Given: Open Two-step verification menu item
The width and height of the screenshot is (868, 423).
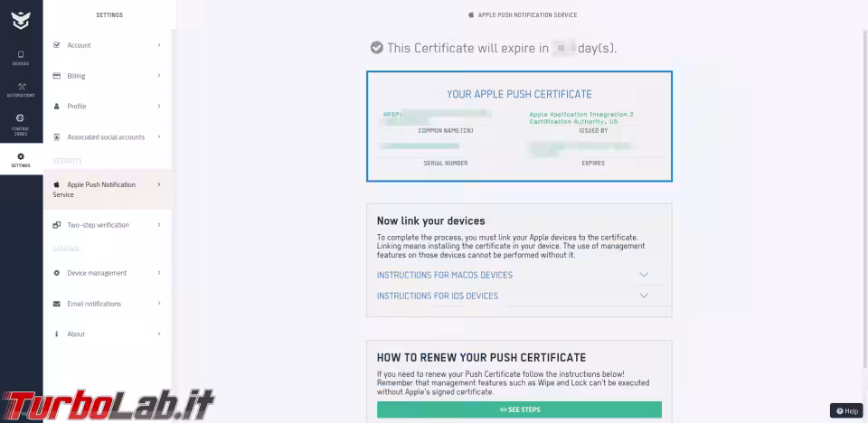Looking at the screenshot, I should click(108, 225).
